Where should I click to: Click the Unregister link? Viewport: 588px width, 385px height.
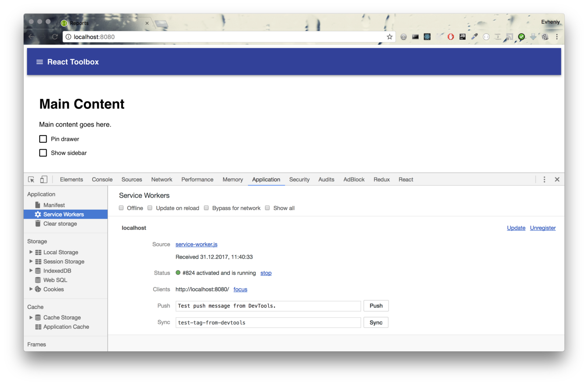click(x=543, y=228)
